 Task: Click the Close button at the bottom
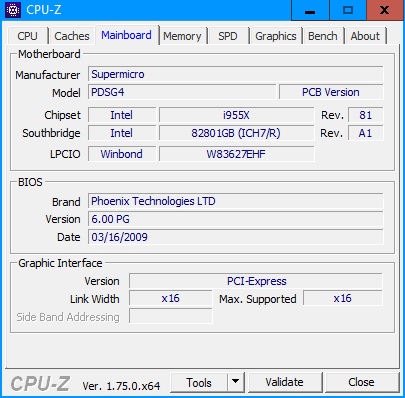click(x=361, y=382)
